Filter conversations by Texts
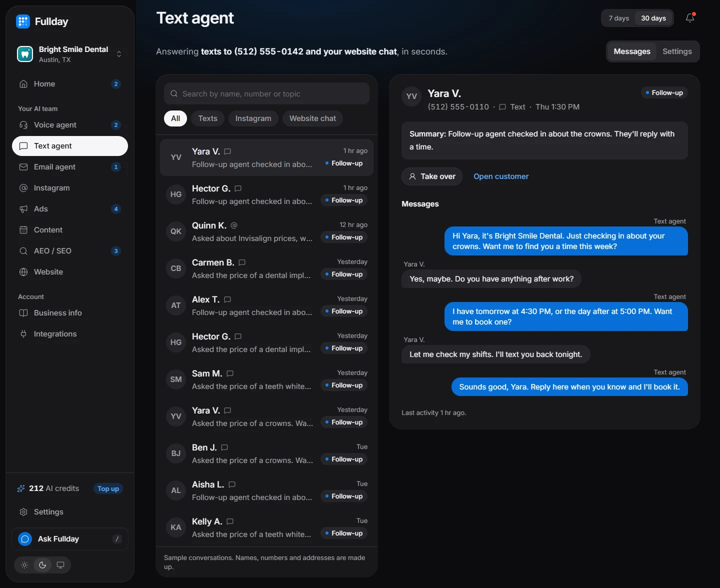Screen dimensions: 720x588 (x=208, y=118)
